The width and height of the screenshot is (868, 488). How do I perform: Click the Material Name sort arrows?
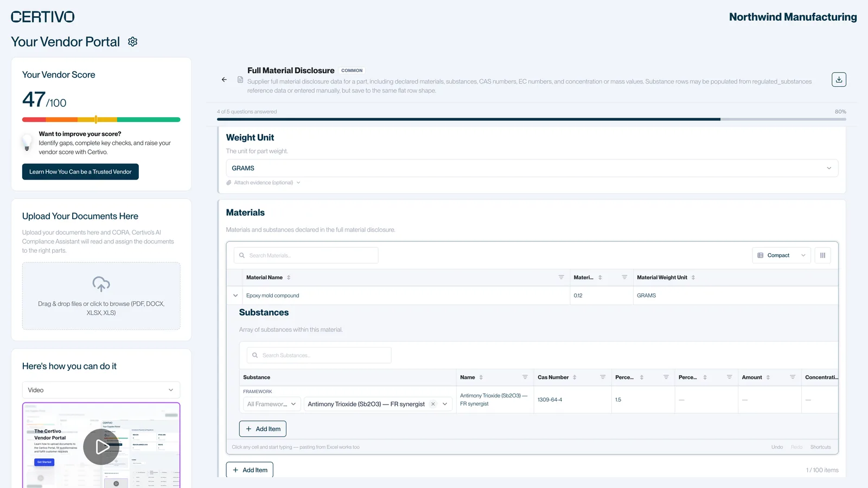(x=289, y=278)
